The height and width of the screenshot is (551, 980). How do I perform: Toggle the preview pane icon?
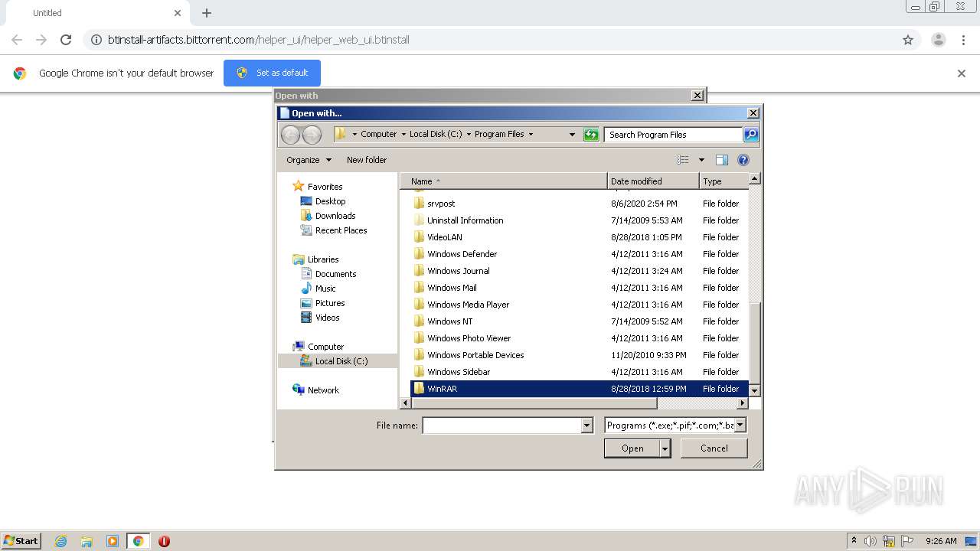pyautogui.click(x=721, y=160)
